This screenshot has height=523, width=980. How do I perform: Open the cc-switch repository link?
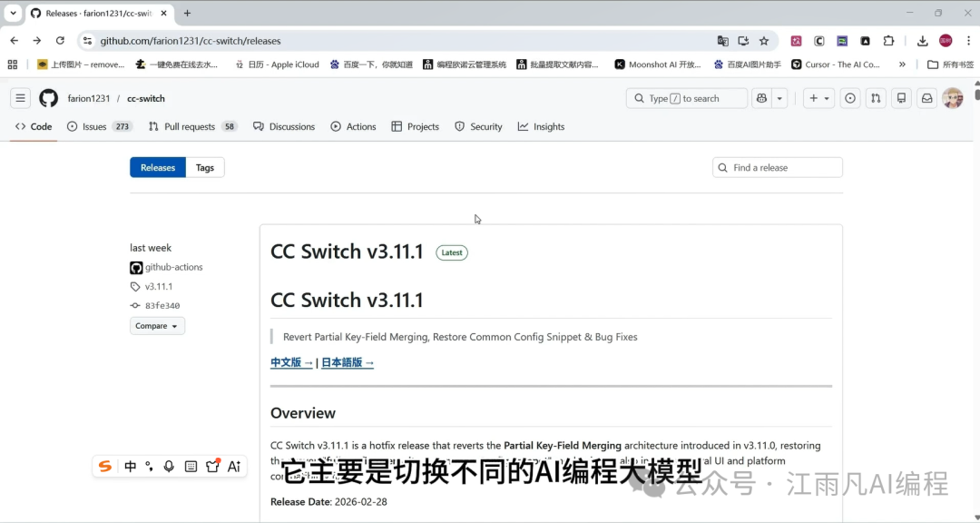point(145,98)
